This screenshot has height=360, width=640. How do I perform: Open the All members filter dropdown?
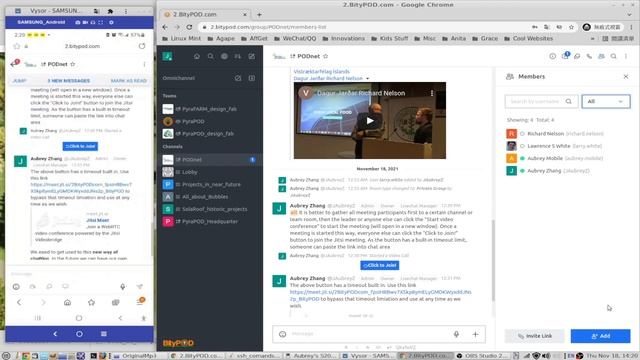point(606,101)
